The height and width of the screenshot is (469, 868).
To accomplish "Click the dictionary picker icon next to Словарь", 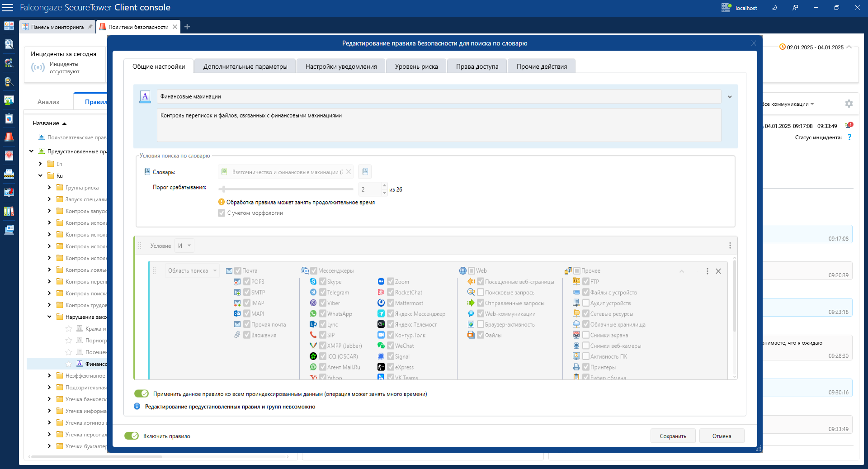I will click(365, 172).
